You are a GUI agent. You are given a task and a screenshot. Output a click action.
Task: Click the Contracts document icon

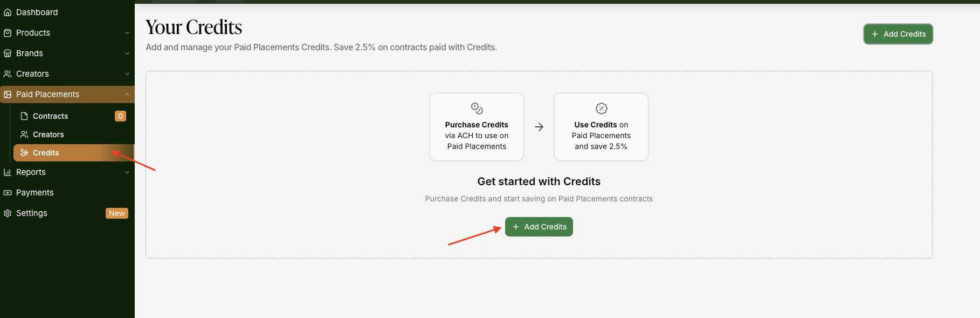(x=24, y=116)
